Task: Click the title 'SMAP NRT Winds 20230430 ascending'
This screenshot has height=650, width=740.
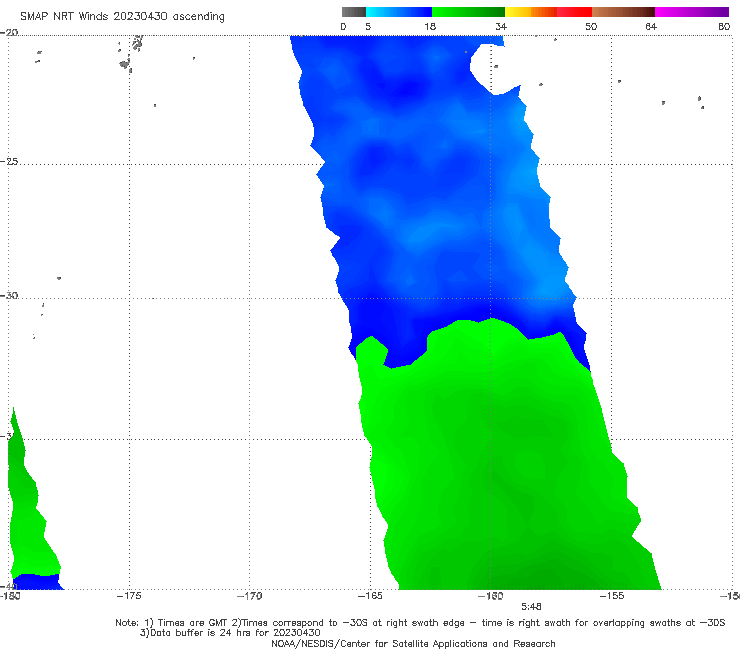Action: coord(122,16)
